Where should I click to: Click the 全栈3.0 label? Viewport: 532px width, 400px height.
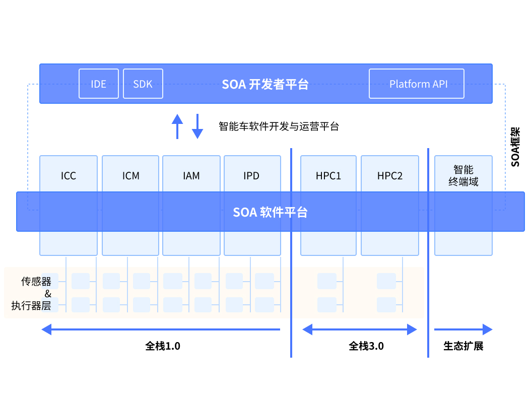(366, 346)
